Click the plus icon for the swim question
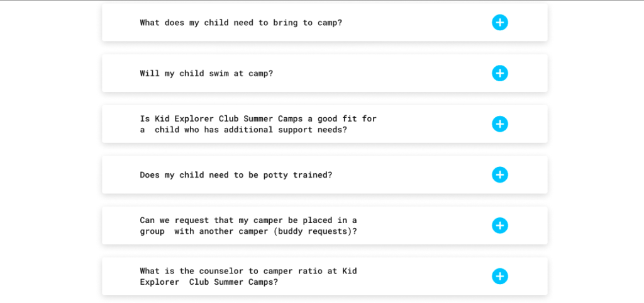This screenshot has width=644, height=303. tap(499, 73)
